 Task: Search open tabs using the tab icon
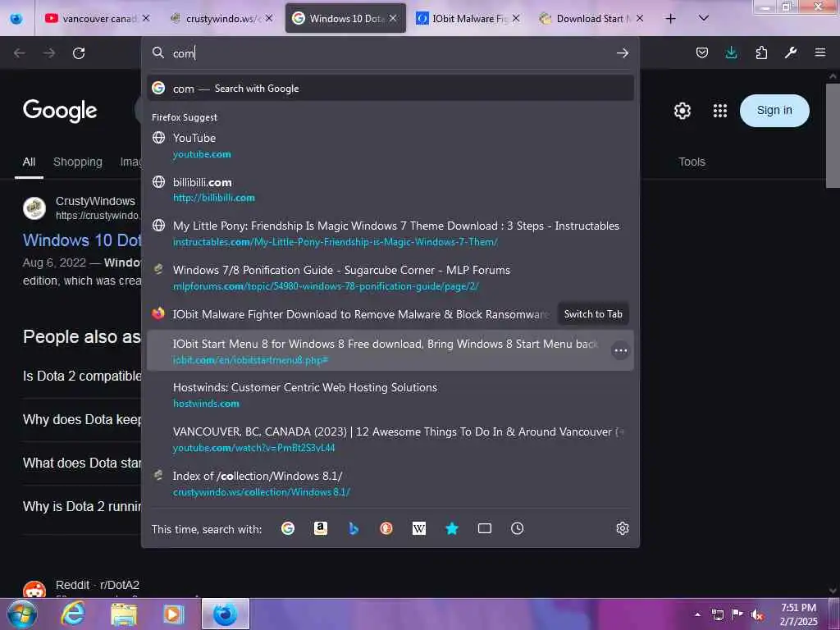pyautogui.click(x=484, y=529)
